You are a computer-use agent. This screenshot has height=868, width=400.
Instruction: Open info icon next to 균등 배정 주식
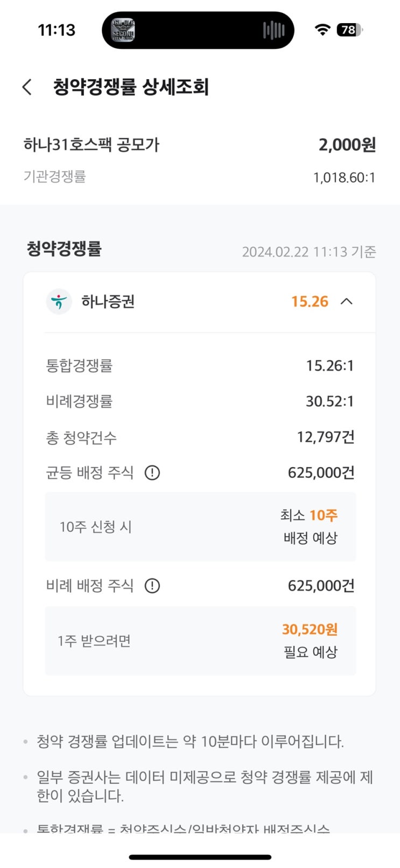(x=152, y=473)
